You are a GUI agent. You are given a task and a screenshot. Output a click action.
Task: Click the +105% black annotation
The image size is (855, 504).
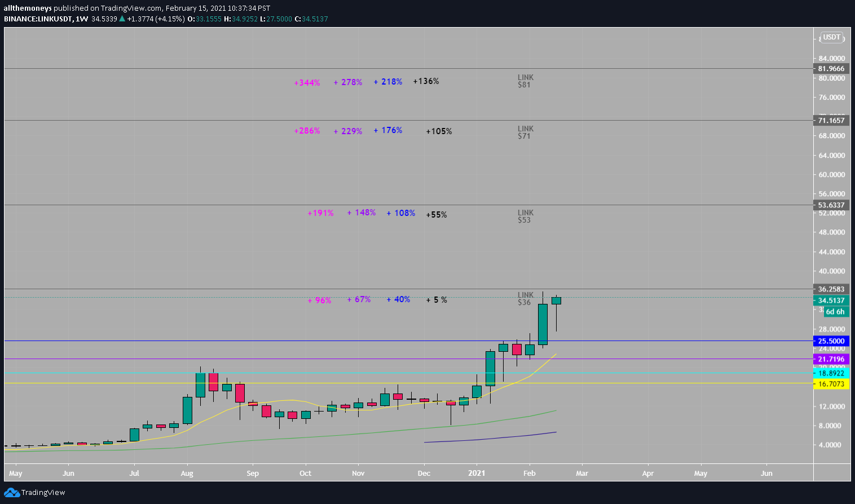tap(439, 131)
